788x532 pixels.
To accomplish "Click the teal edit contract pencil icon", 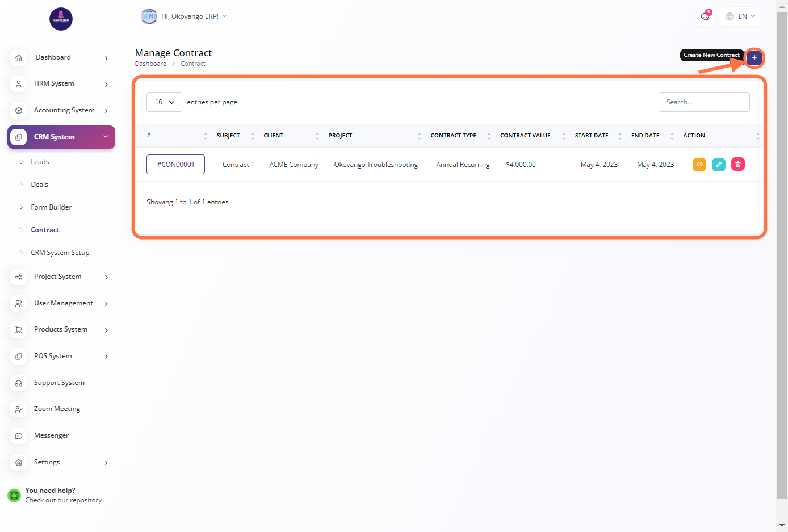I will tap(719, 165).
